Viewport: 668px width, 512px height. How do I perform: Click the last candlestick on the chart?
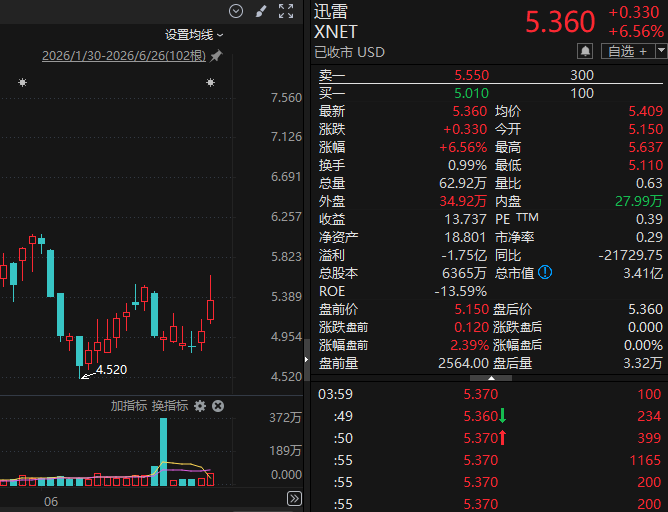click(210, 300)
